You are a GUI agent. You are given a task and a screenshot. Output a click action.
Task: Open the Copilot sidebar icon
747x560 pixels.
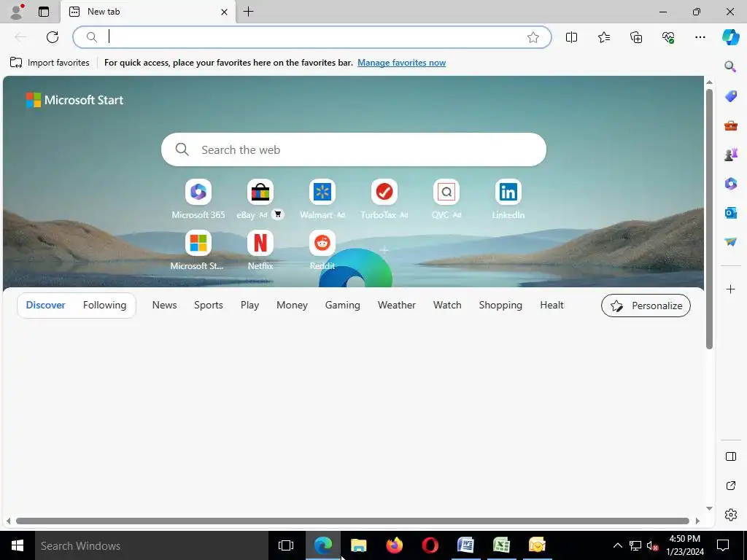point(730,36)
